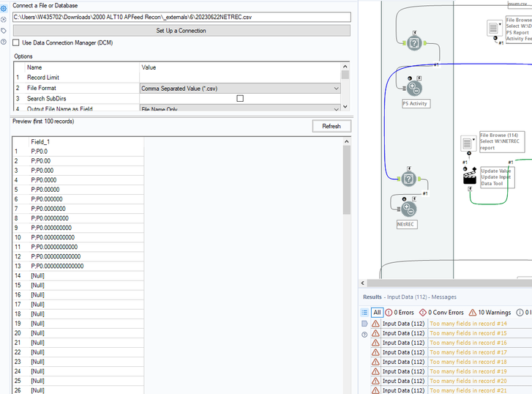This screenshot has width=532, height=394.
Task: Select the upper Control Container tool on canvas
Action: coord(414,43)
